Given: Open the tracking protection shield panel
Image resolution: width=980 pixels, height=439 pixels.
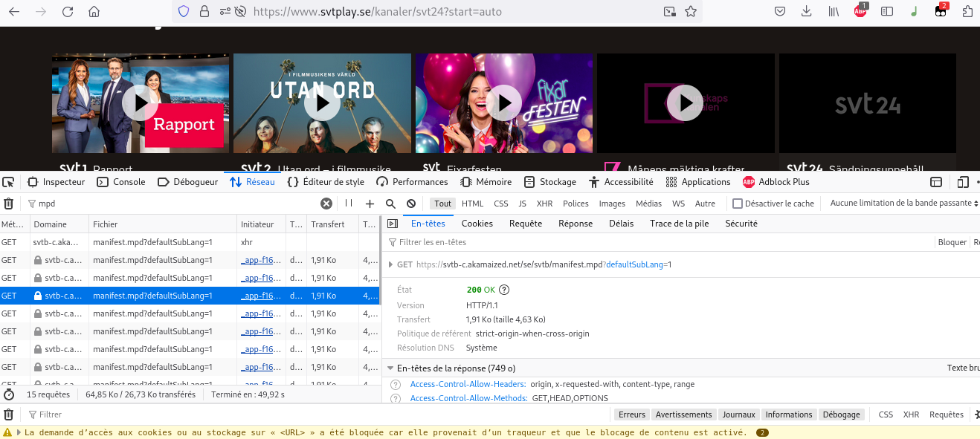Looking at the screenshot, I should (184, 12).
